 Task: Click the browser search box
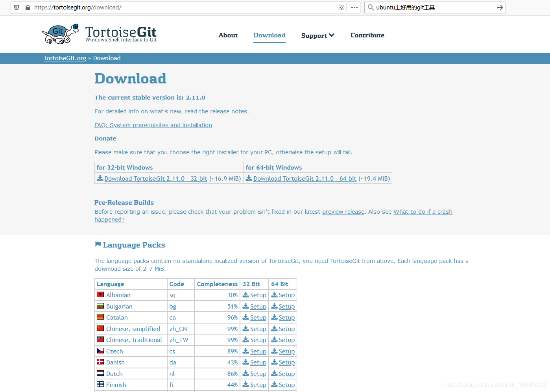[x=435, y=7]
